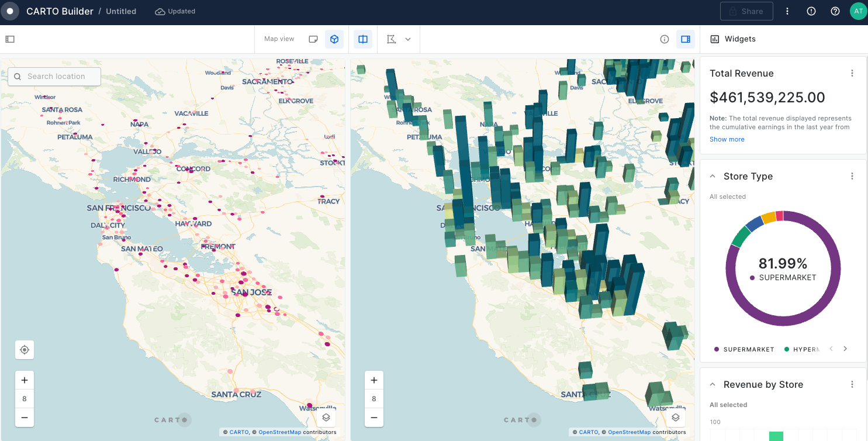
Task: Enable the 3D view cube icon
Action: pos(334,39)
